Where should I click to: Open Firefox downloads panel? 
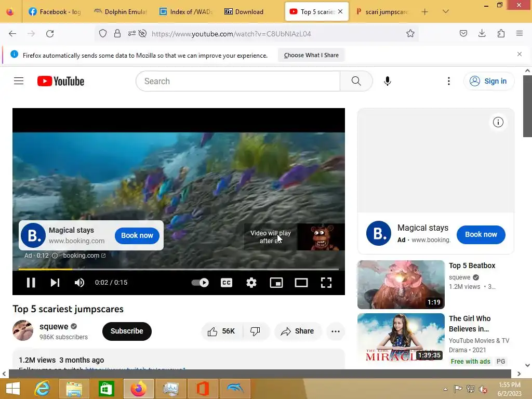coord(482,33)
